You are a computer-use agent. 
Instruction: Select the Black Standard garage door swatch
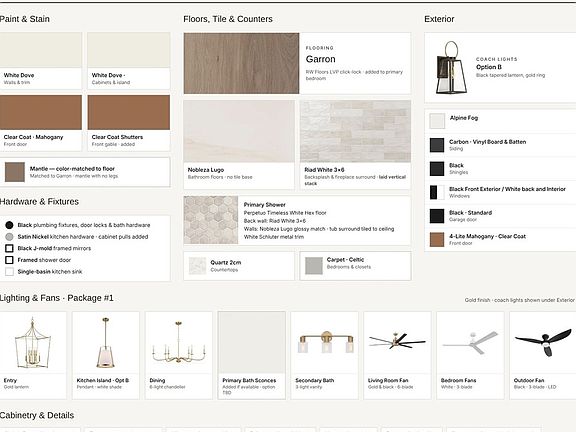437,216
